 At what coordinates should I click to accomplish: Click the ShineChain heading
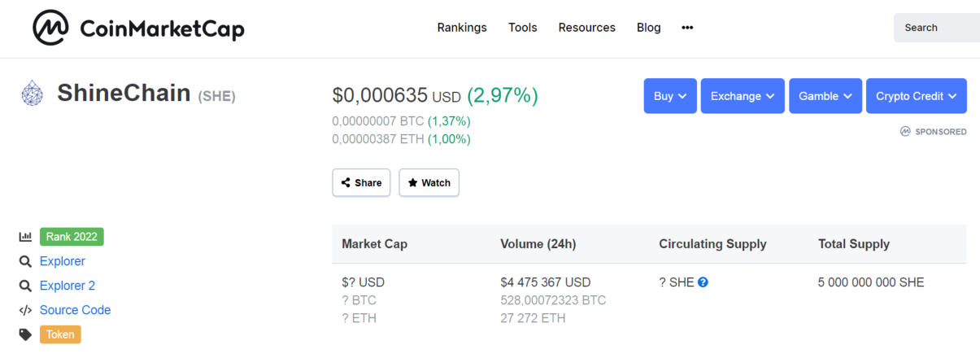click(124, 93)
